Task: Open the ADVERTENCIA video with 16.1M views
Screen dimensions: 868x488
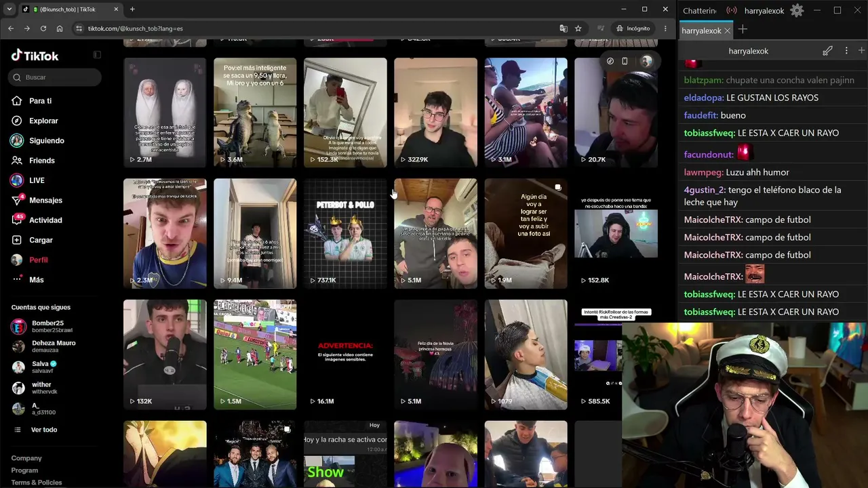Action: [345, 354]
